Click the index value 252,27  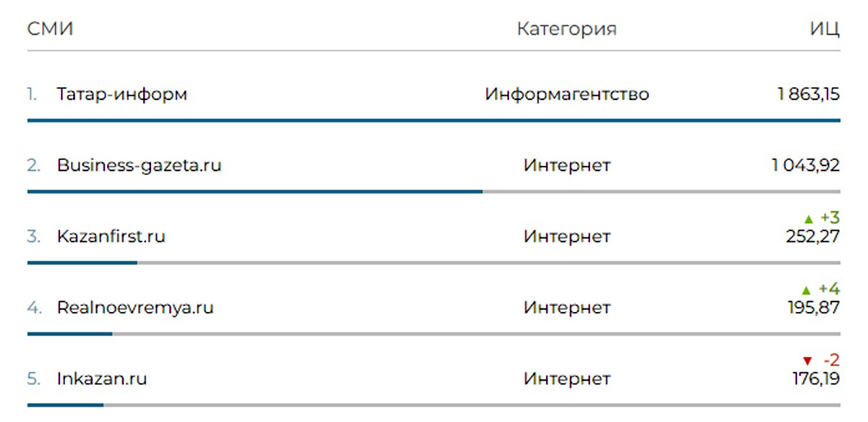[812, 237]
